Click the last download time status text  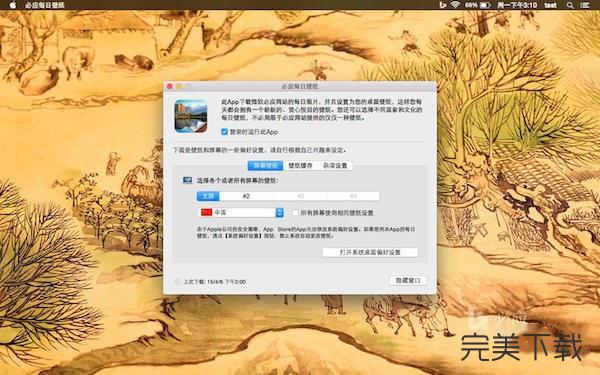pos(215,282)
